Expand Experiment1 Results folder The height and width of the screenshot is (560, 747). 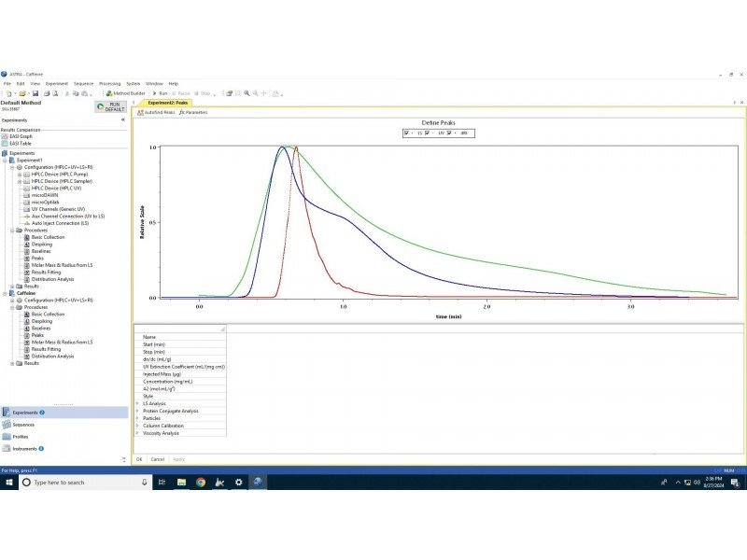[12, 287]
